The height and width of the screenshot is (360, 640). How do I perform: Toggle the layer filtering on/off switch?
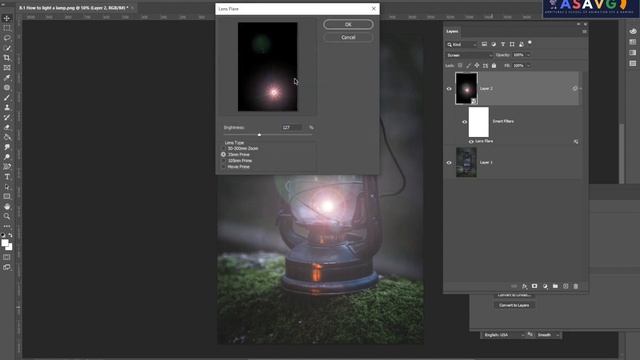coord(530,42)
